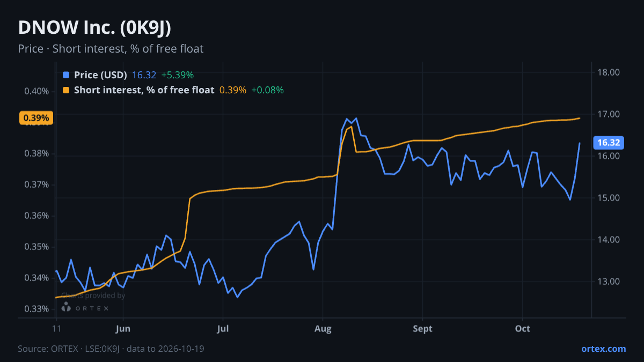Image resolution: width=644 pixels, height=362 pixels.
Task: Click the 16.00 right-axis label
Action: 609,156
